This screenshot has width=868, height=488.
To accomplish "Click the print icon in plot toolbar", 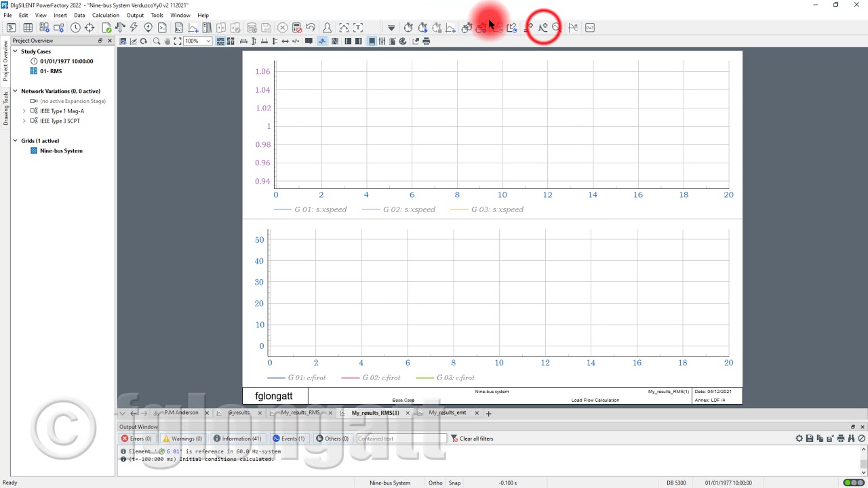I will [x=426, y=41].
